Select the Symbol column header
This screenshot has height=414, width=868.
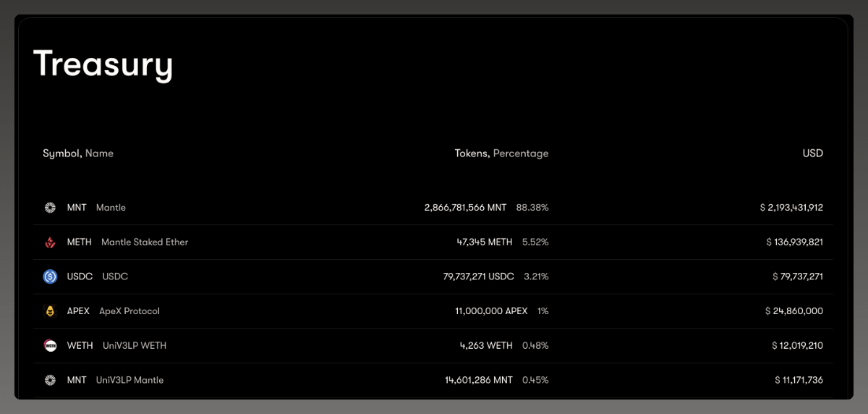pyautogui.click(x=61, y=153)
